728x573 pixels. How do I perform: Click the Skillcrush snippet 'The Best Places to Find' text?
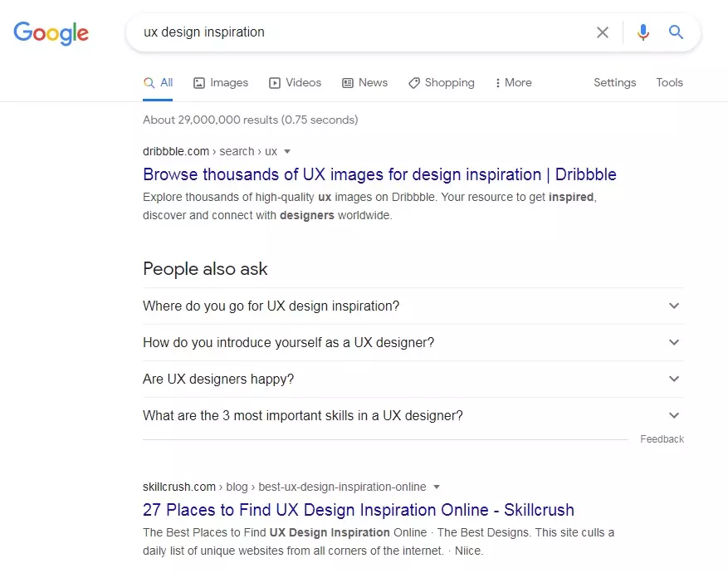[379, 541]
